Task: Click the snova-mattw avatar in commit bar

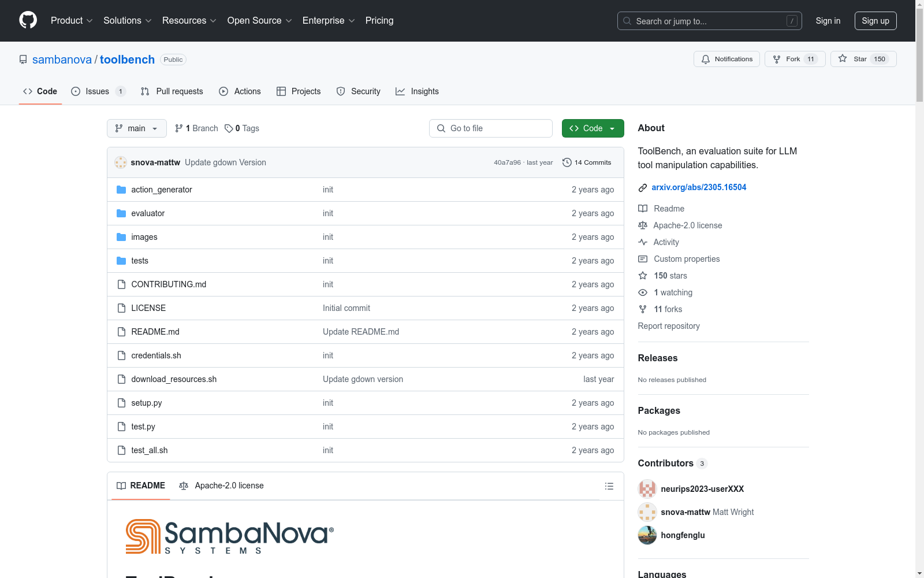Action: (x=121, y=162)
